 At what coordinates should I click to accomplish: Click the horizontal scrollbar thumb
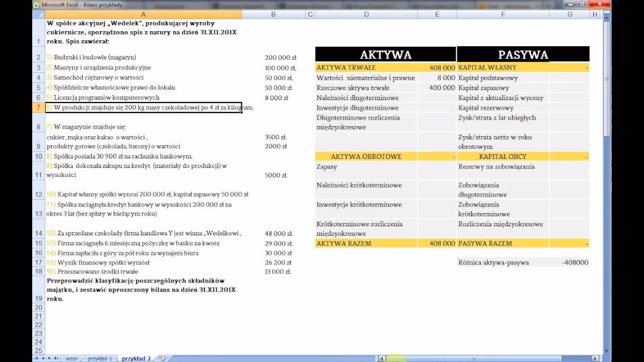point(473,357)
